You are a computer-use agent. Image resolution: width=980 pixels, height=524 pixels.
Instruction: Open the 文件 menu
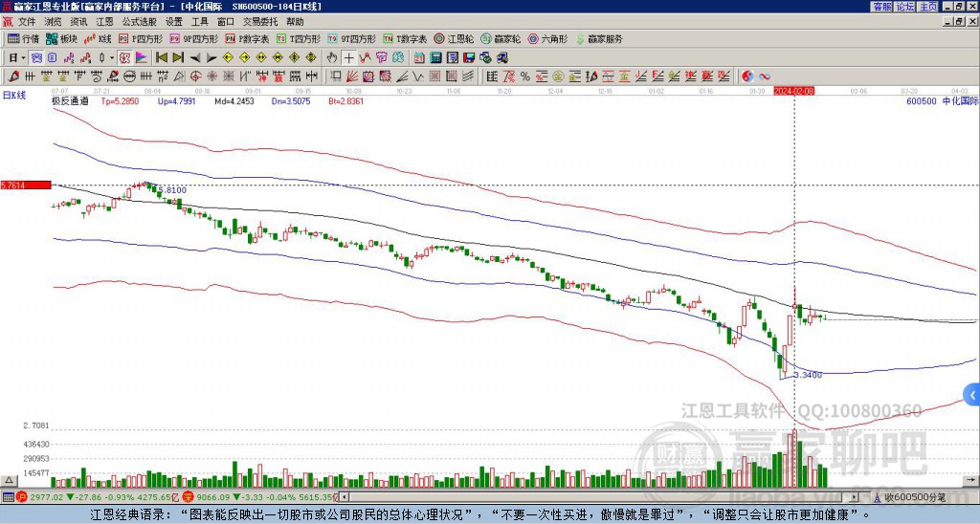pyautogui.click(x=26, y=22)
